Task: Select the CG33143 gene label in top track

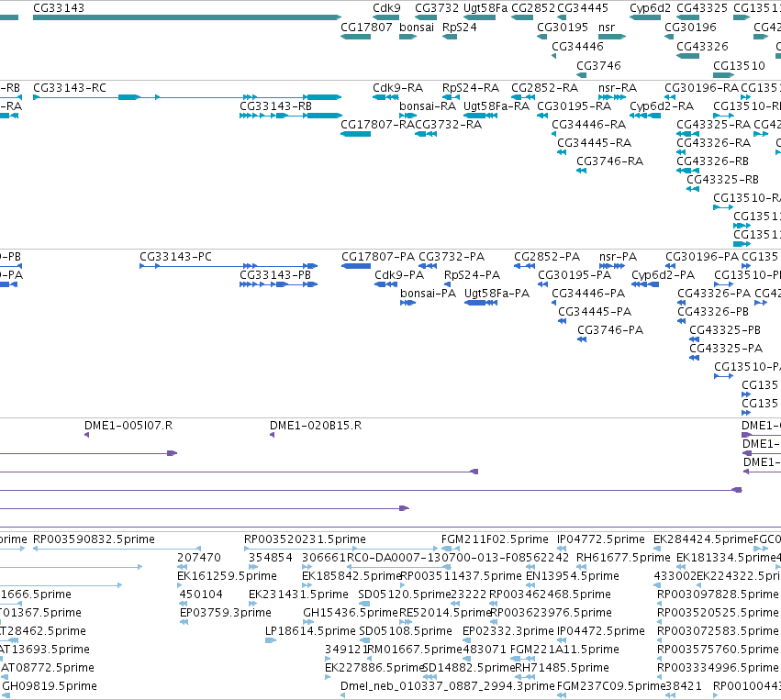Action: pyautogui.click(x=59, y=8)
